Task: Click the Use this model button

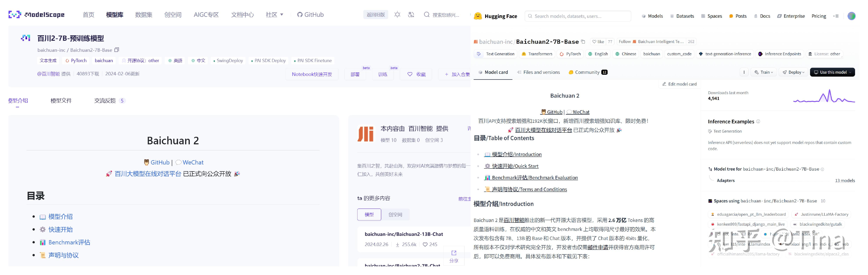Action: 833,72
